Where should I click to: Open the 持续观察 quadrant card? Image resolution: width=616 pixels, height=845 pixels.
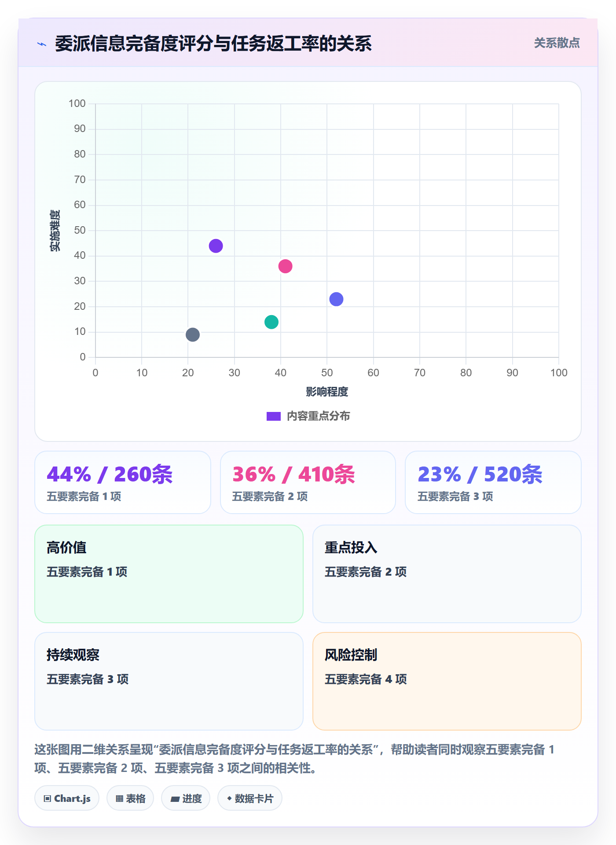[169, 681]
